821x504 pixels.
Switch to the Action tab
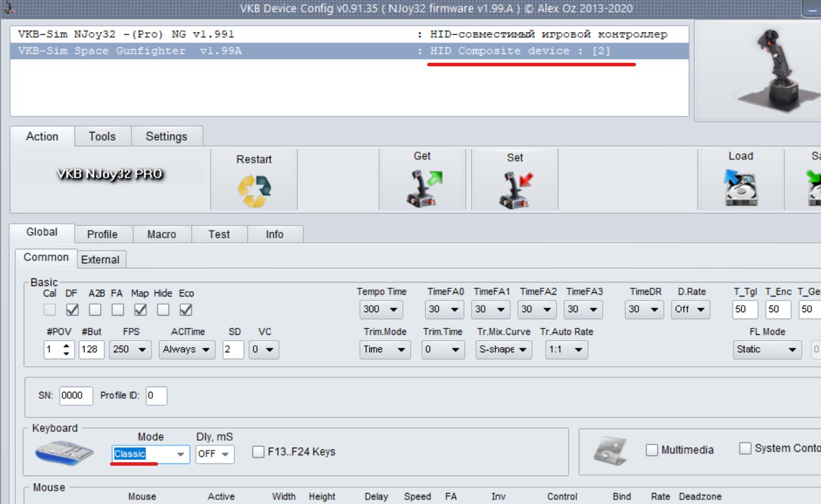point(42,137)
